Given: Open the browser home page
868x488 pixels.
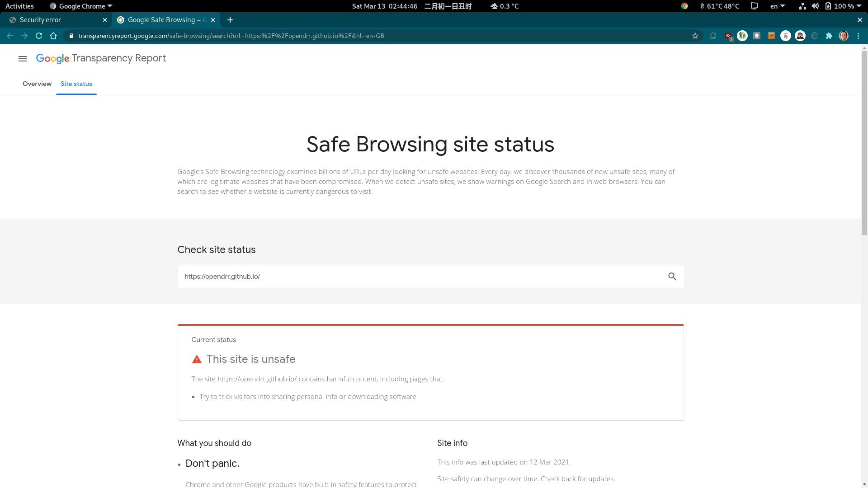Looking at the screenshot, I should 53,36.
